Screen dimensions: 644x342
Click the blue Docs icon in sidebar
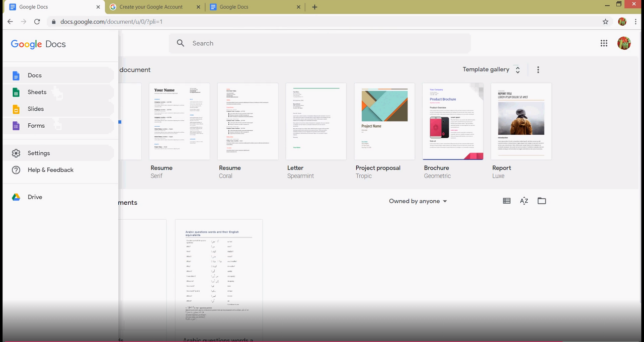tap(16, 75)
